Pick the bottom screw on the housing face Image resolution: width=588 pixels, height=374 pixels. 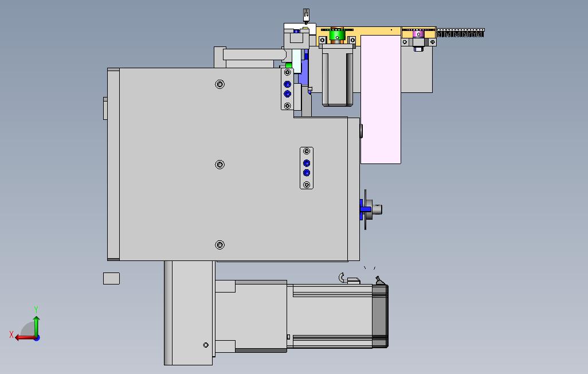pos(219,245)
